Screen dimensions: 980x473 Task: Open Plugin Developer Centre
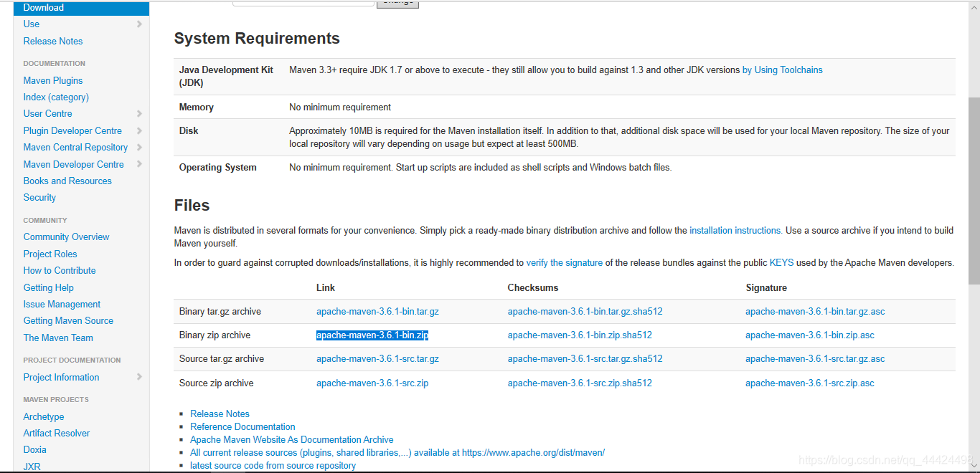(72, 131)
